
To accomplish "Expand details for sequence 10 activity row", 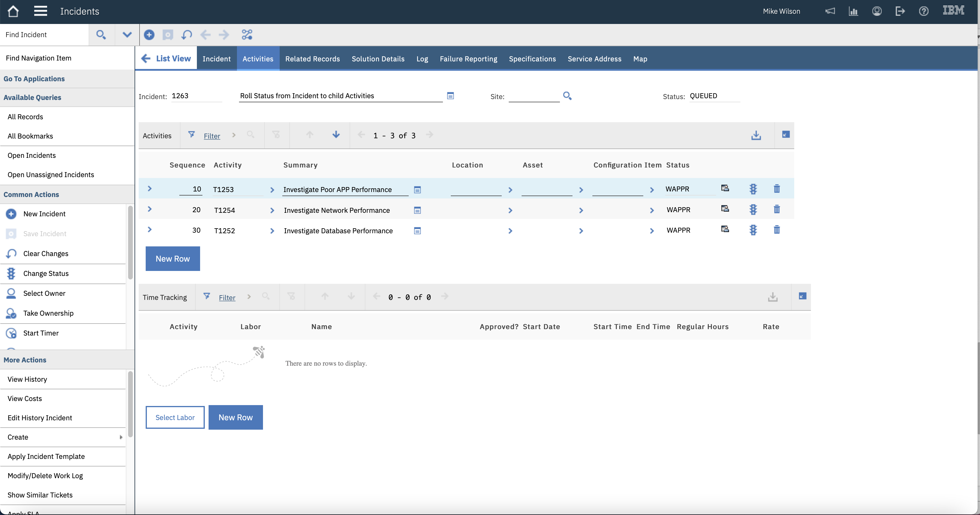I will point(149,189).
